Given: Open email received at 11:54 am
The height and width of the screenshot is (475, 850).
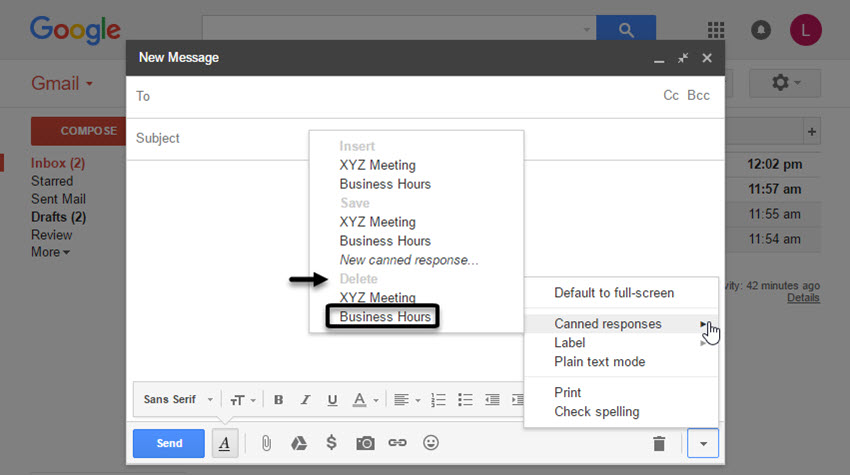Looking at the screenshot, I should pos(774,239).
